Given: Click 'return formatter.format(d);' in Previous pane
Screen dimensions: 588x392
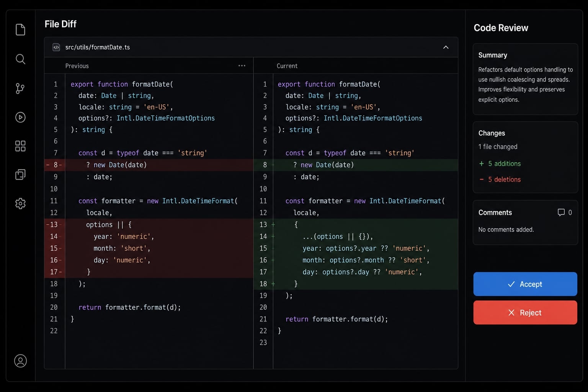Looking at the screenshot, I should pos(129,307).
